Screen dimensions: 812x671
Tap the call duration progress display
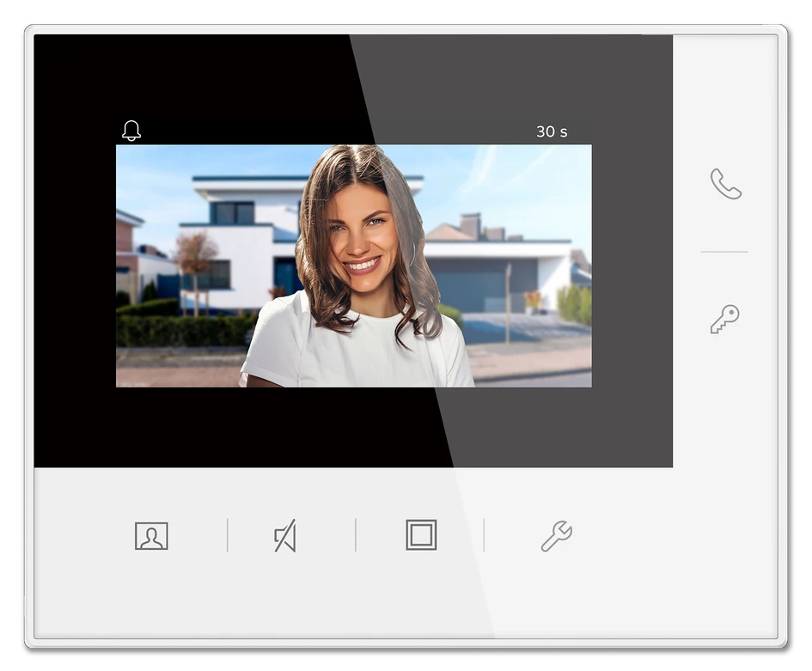click(551, 131)
